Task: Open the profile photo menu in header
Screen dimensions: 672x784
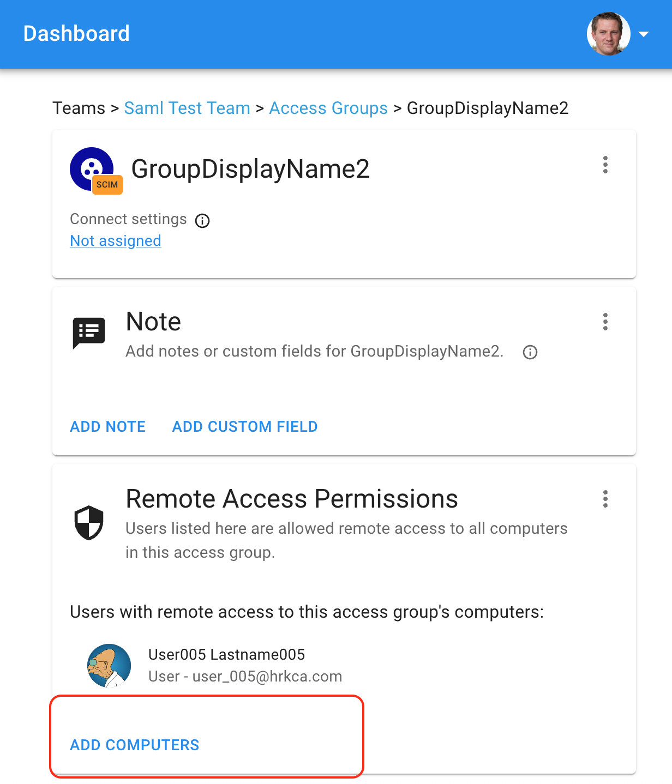Action: click(x=609, y=34)
